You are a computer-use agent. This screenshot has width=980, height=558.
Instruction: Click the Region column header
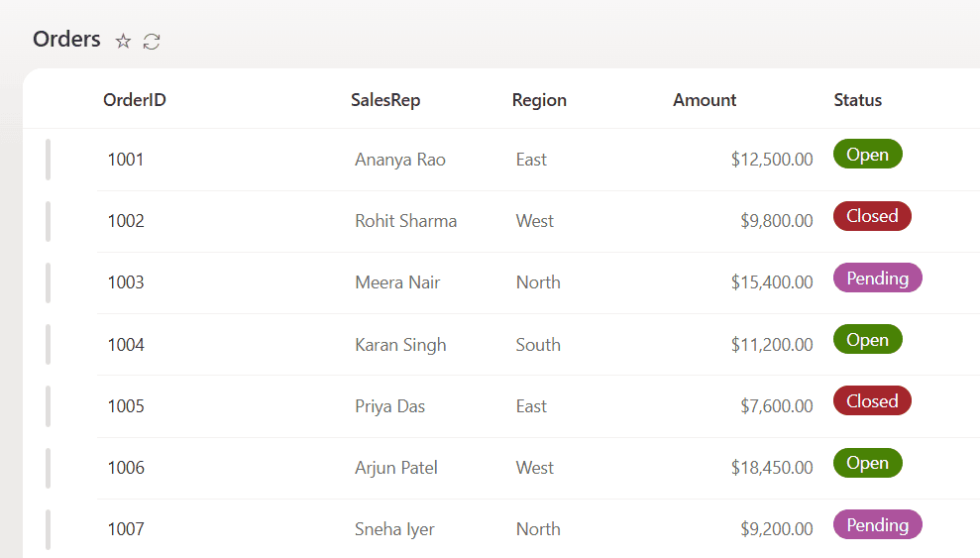click(x=539, y=100)
